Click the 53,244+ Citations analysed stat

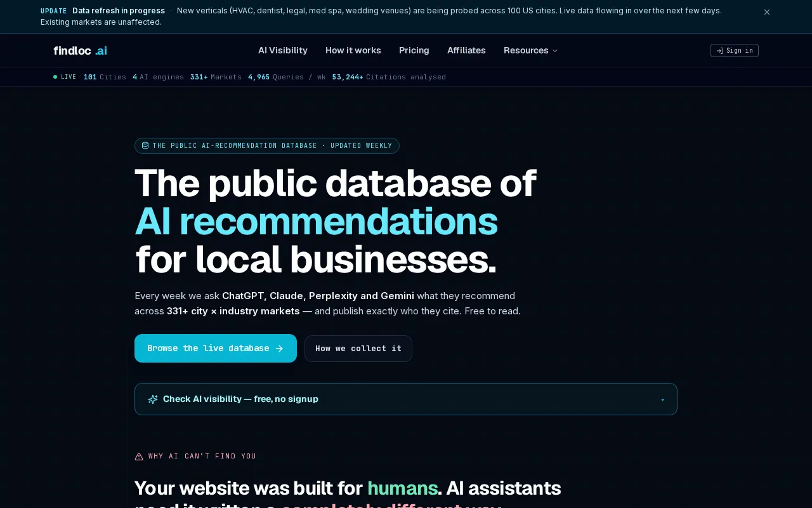pos(389,77)
